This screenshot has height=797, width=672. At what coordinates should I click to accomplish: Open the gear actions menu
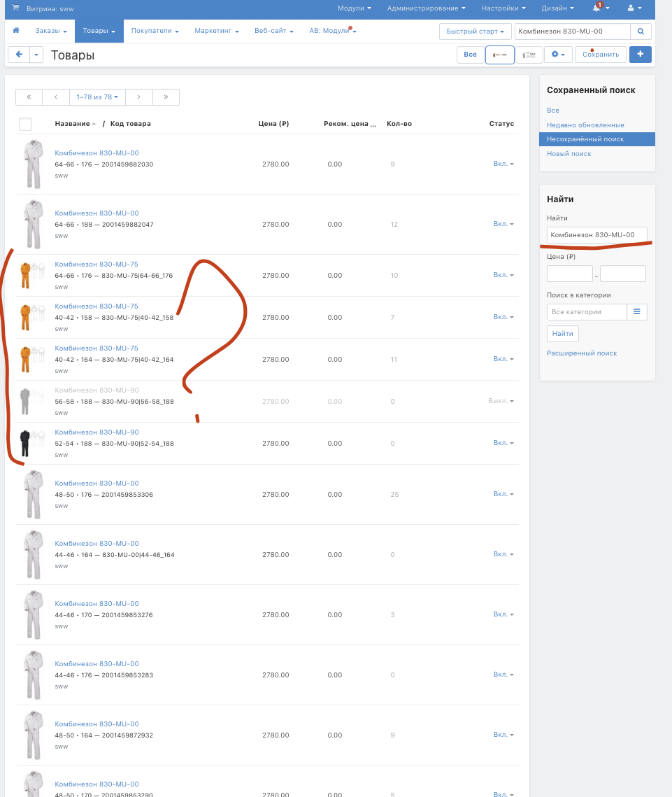[x=558, y=55]
